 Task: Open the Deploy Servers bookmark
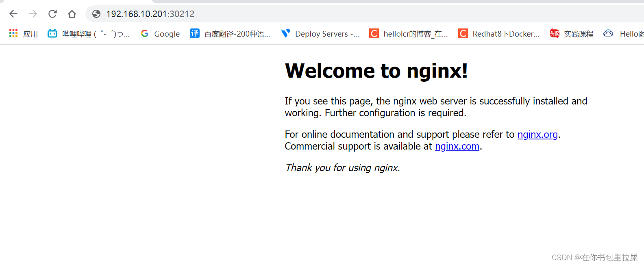327,34
